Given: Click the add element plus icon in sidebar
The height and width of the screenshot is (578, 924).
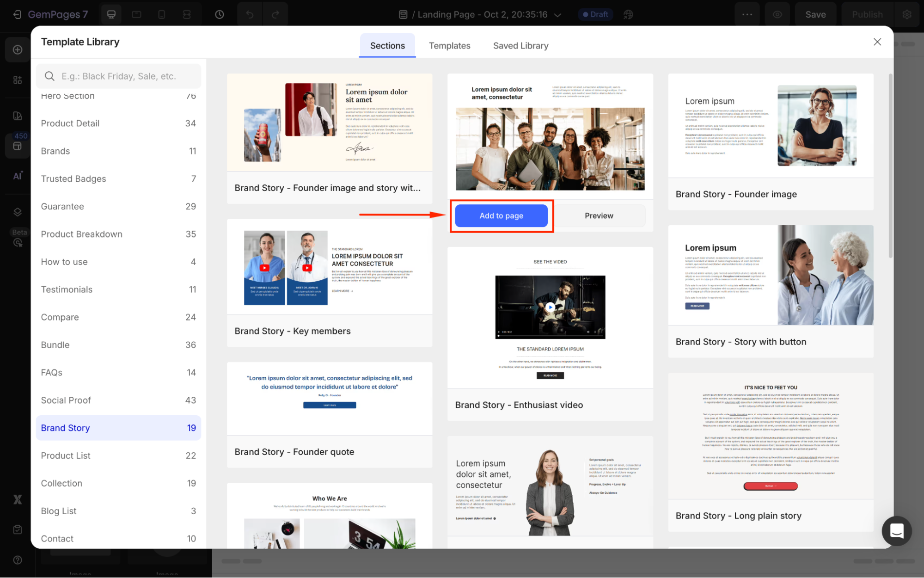Looking at the screenshot, I should [x=18, y=49].
